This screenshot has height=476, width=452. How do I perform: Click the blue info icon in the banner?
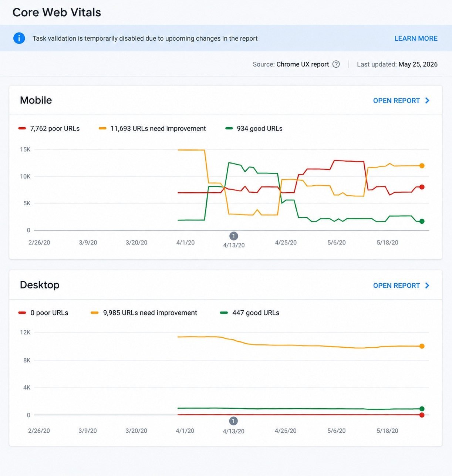point(19,38)
